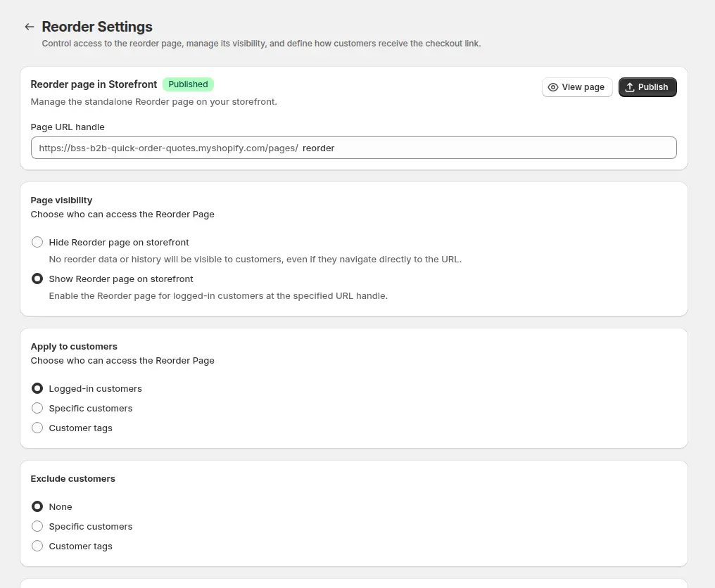The image size is (715, 588).
Task: Edit the Page URL handle field
Action: pyautogui.click(x=353, y=148)
